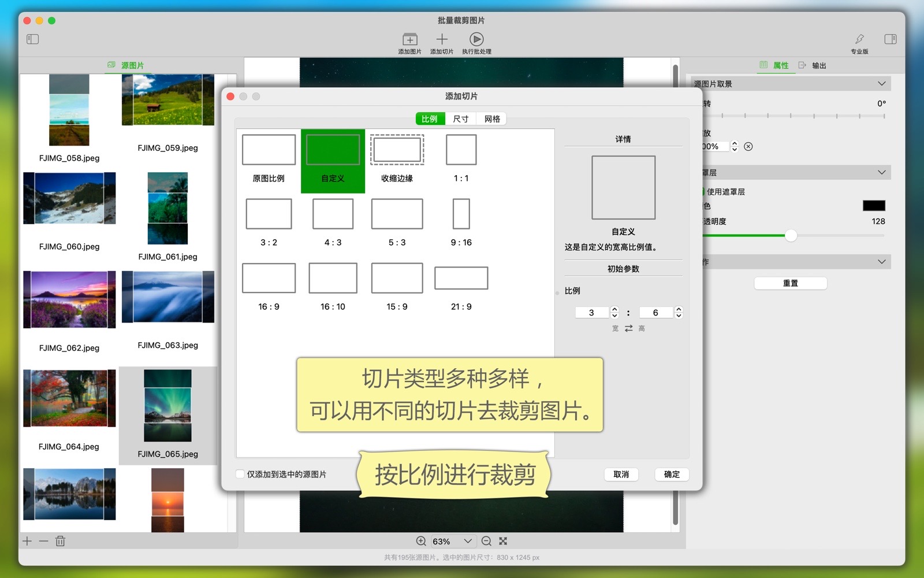Click the black mask color swatch
Image resolution: width=924 pixels, height=578 pixels.
tap(873, 206)
